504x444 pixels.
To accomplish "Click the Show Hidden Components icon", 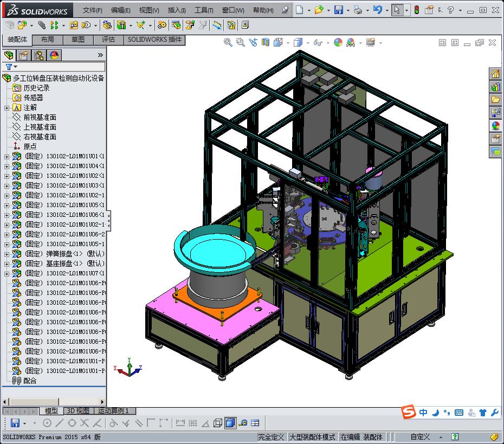I will click(x=107, y=25).
